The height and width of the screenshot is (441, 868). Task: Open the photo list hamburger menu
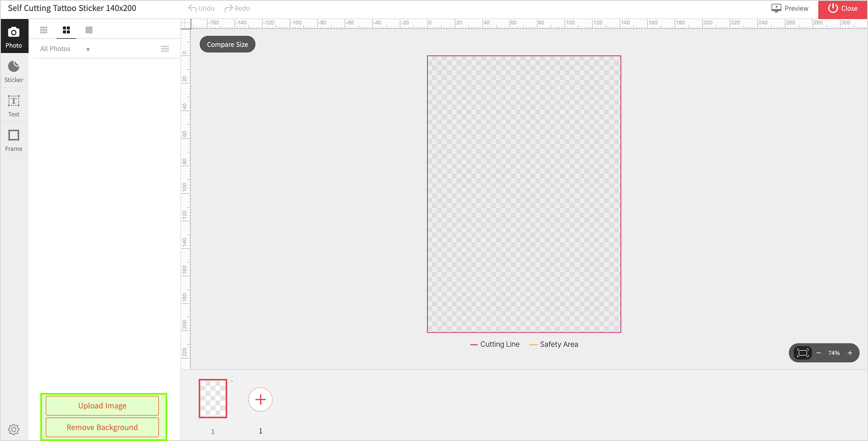click(165, 49)
